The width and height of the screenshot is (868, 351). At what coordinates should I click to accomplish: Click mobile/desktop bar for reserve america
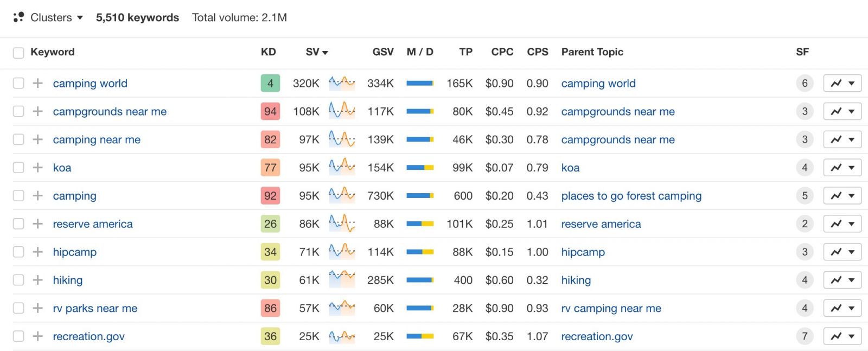420,224
